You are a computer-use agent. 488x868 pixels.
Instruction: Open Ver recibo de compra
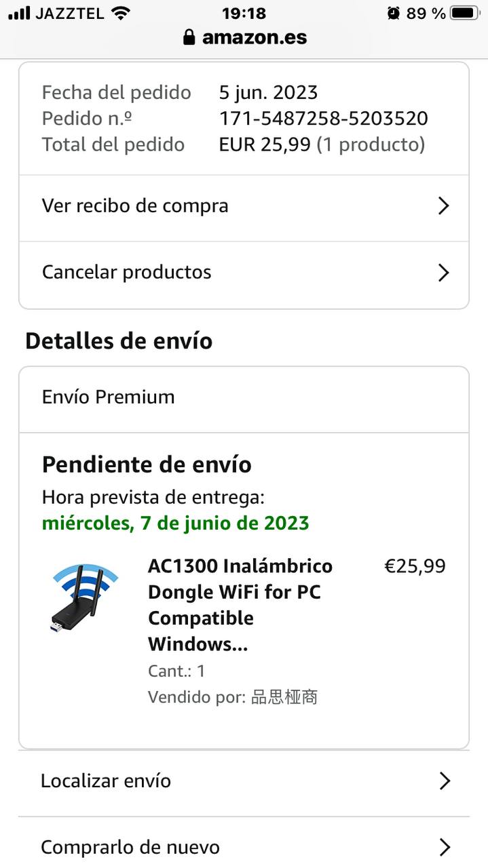point(136,206)
